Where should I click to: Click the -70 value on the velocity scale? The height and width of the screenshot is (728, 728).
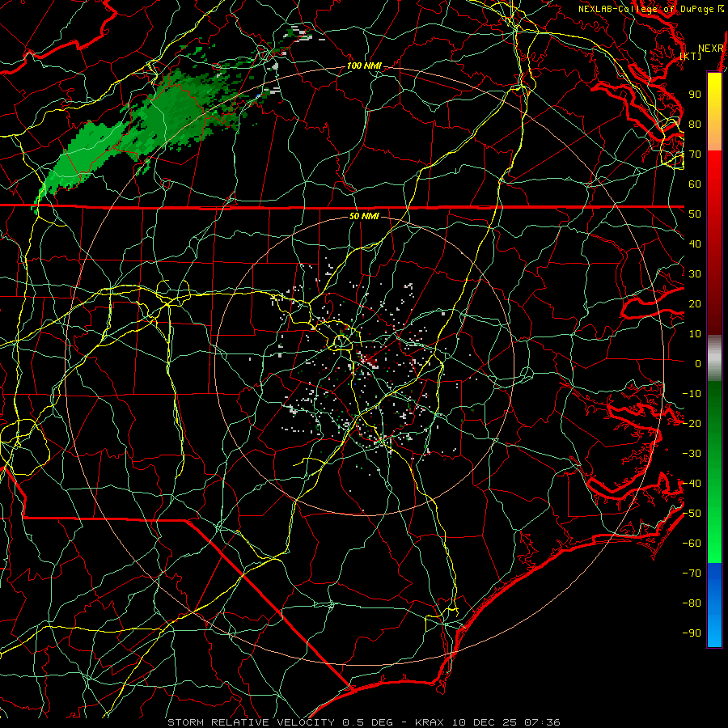click(692, 574)
